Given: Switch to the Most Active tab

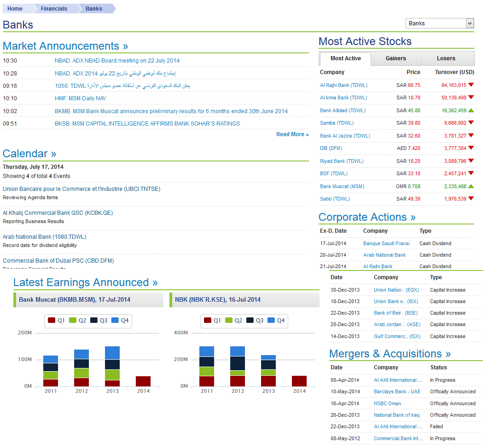Looking at the screenshot, I should [345, 58].
